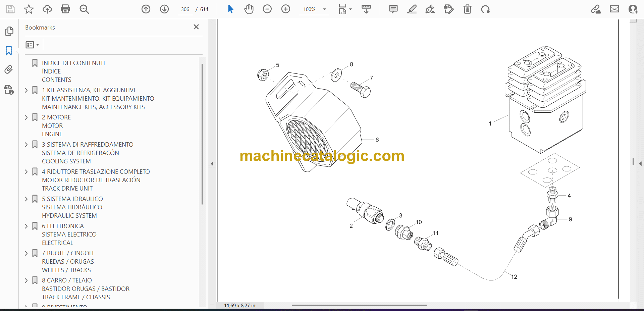This screenshot has width=644, height=311.
Task: Zoom in with the plus button
Action: coord(286,9)
